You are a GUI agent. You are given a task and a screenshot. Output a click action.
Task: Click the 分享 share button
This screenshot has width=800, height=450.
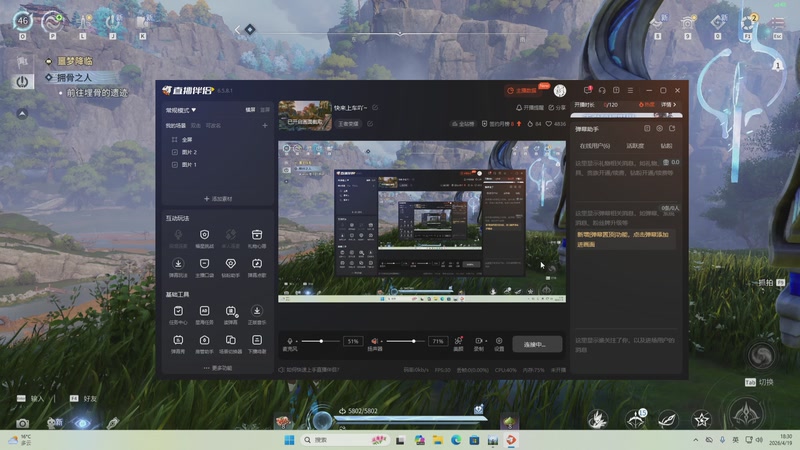pos(557,108)
